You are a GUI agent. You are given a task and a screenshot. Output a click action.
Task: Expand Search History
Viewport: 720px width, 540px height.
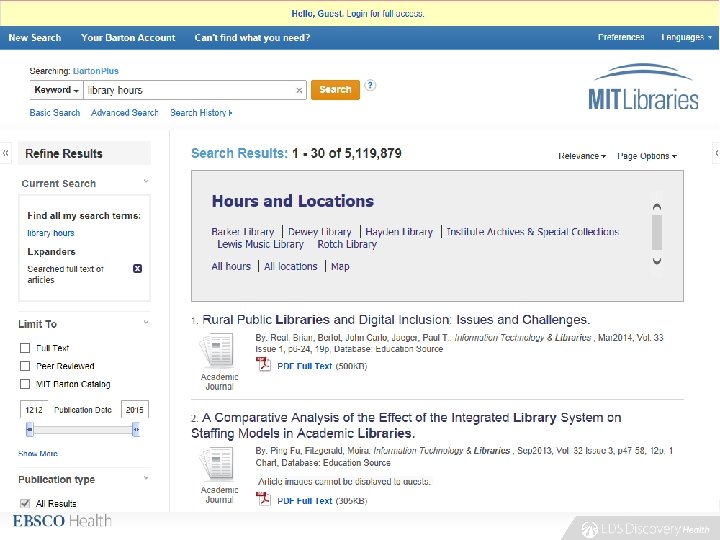click(201, 113)
